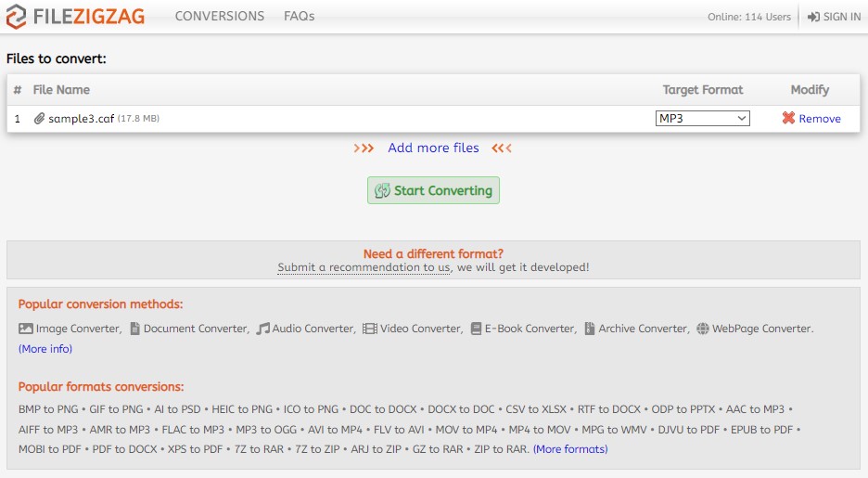Screen dimensions: 868x478
Task: Open the FAQs page
Action: coord(299,16)
